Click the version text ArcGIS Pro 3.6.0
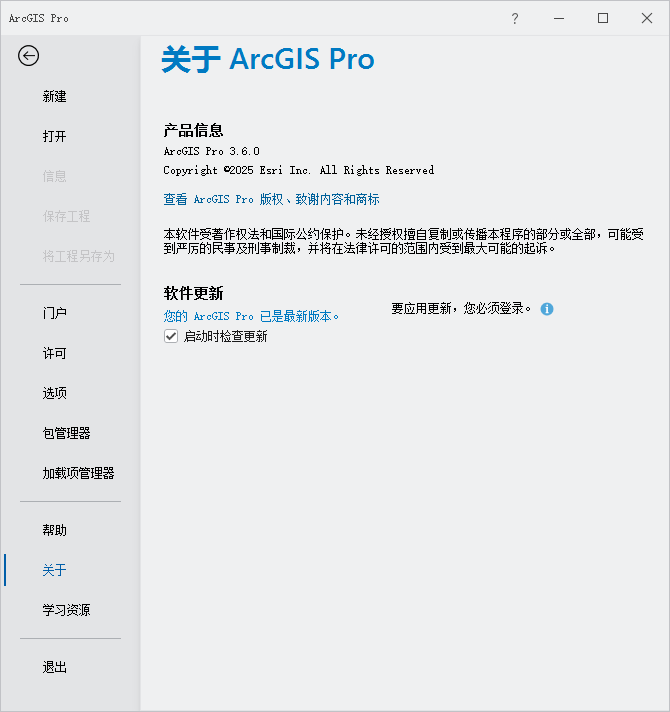This screenshot has width=670, height=712. pos(212,151)
